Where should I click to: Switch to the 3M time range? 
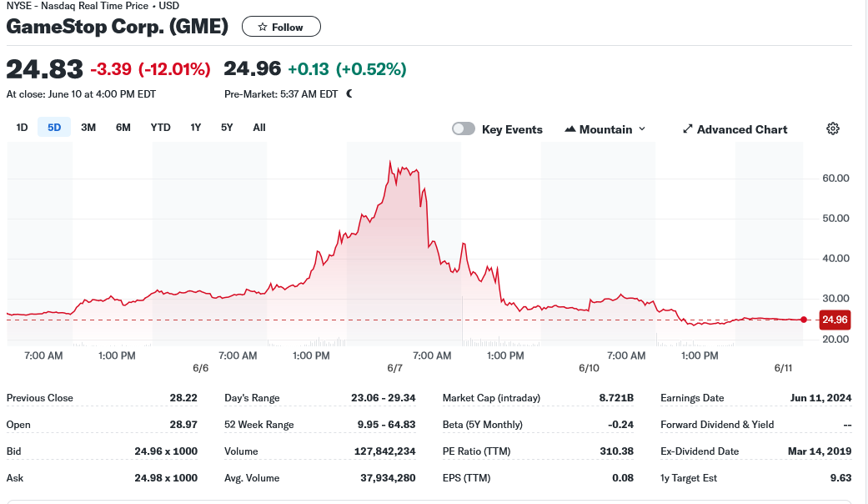coord(88,128)
